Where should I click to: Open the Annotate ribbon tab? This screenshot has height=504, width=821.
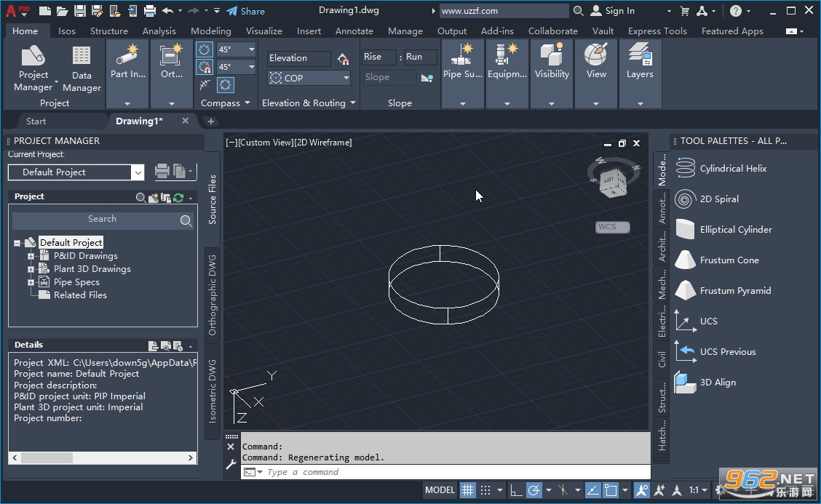(354, 31)
